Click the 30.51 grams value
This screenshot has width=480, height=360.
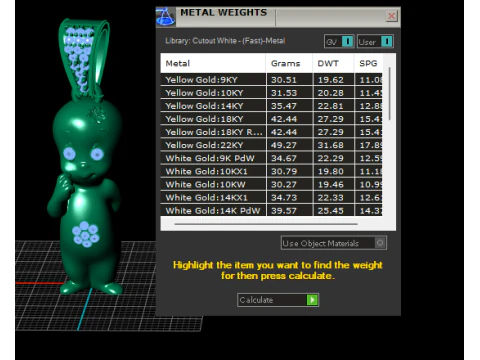[x=284, y=80]
